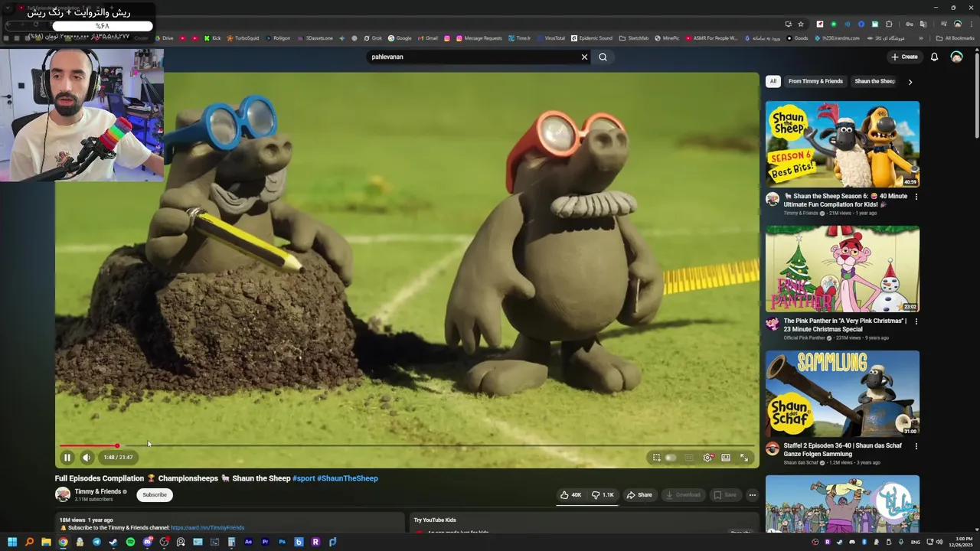Enter fullscreen mode in player

[x=744, y=458]
